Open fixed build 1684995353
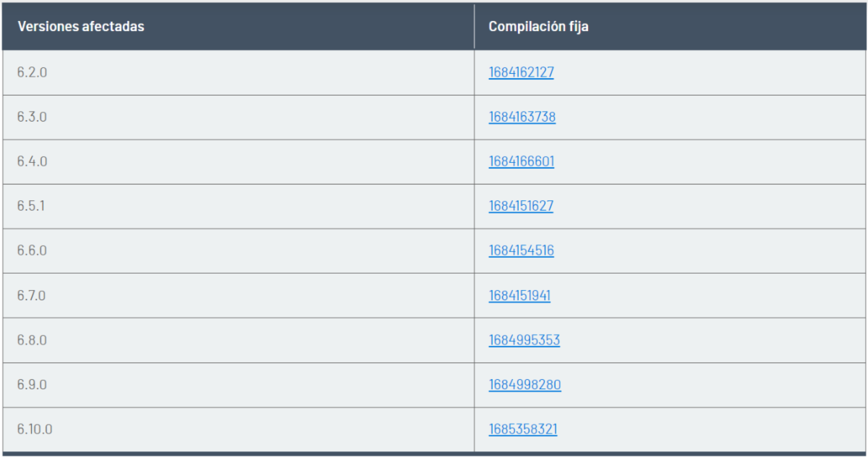Screen dimensions: 868x458 [x=524, y=340]
